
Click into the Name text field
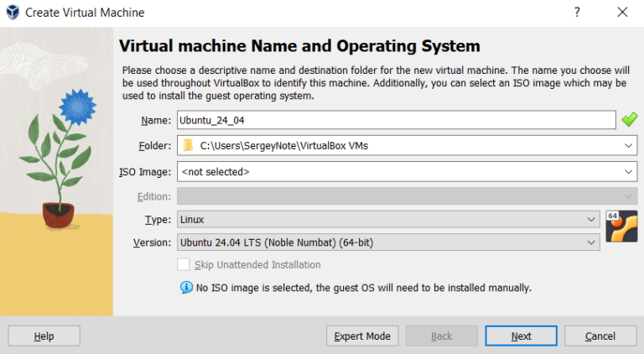point(396,120)
